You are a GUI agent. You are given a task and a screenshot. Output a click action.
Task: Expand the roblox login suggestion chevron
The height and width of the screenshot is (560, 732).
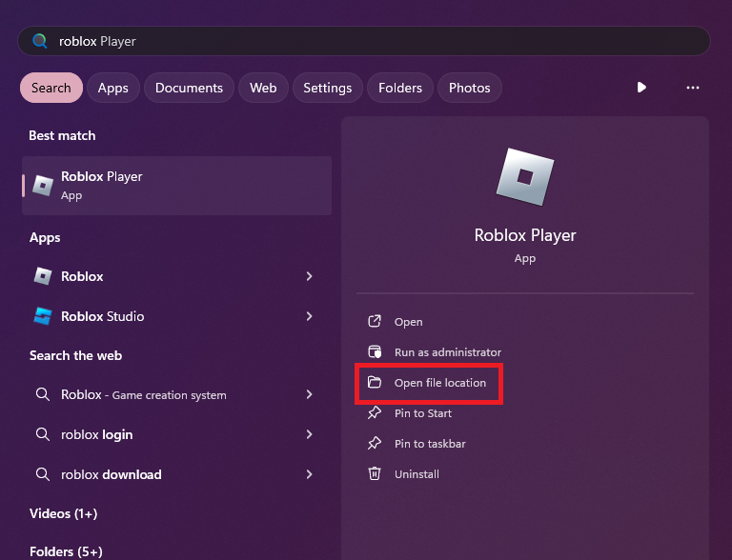[x=309, y=434]
